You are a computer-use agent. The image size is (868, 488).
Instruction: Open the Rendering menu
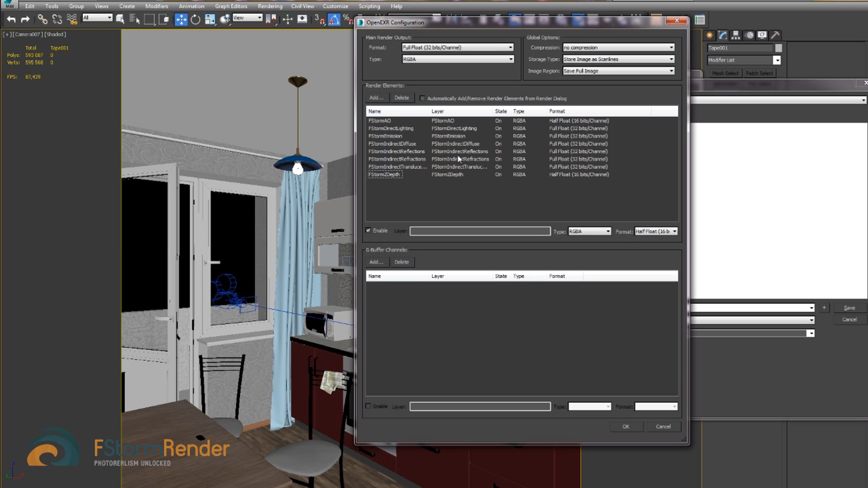click(x=270, y=6)
